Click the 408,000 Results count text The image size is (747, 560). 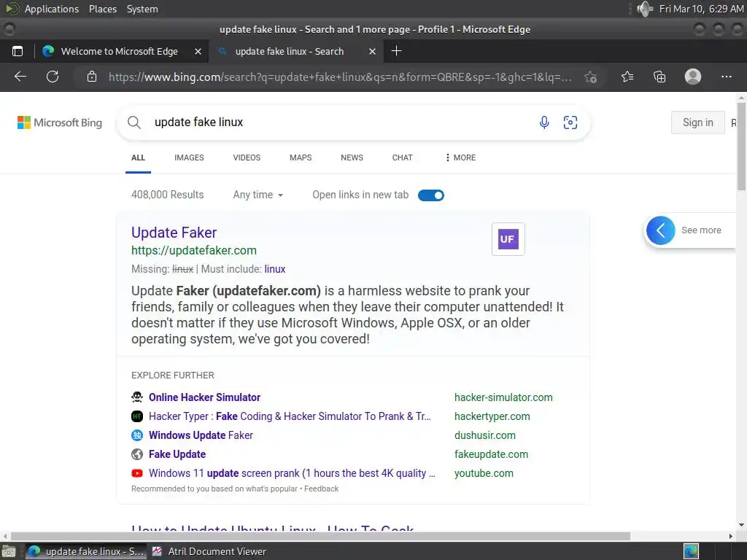click(x=167, y=195)
